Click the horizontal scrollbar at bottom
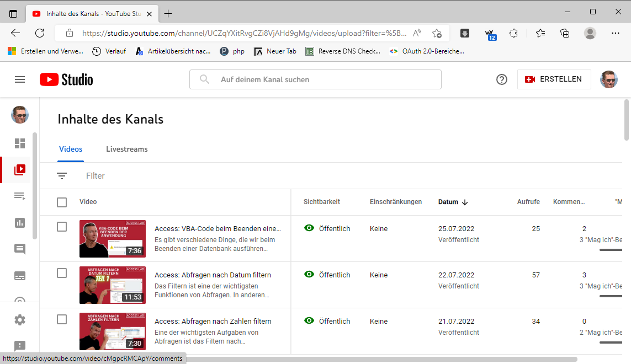 (381, 359)
